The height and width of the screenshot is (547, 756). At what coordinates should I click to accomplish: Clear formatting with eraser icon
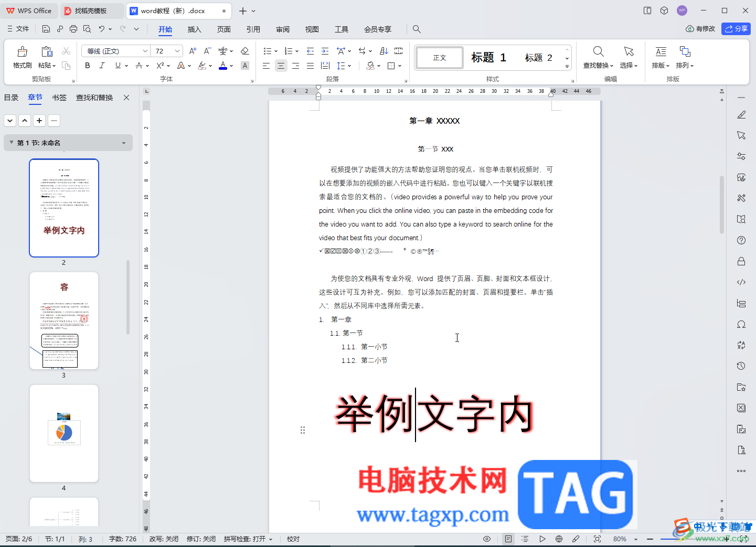[x=244, y=51]
